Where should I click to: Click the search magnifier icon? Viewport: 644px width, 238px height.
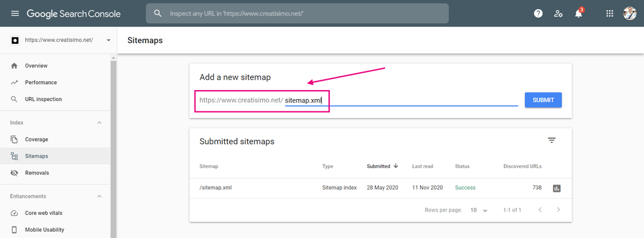(x=158, y=14)
